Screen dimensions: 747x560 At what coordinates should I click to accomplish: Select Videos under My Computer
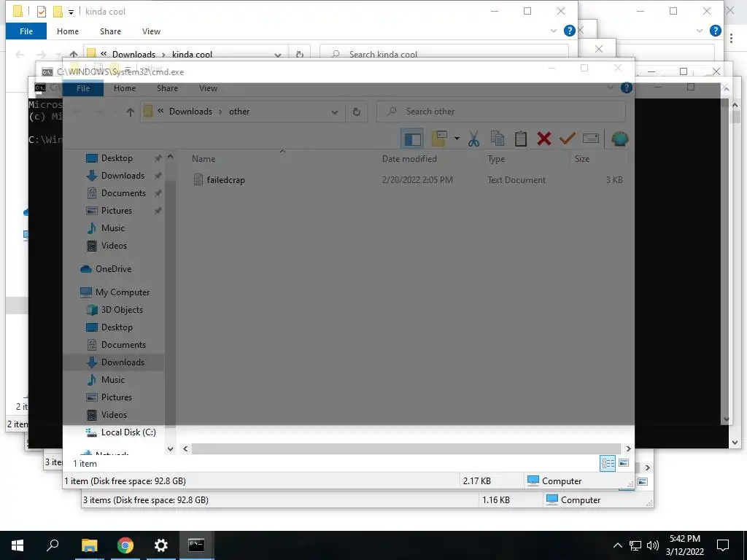coord(114,415)
